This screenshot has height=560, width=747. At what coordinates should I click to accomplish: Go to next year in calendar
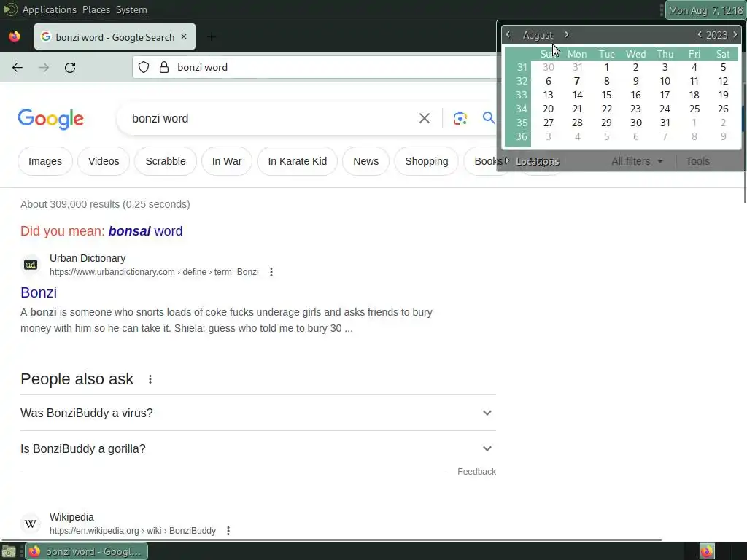click(x=735, y=35)
